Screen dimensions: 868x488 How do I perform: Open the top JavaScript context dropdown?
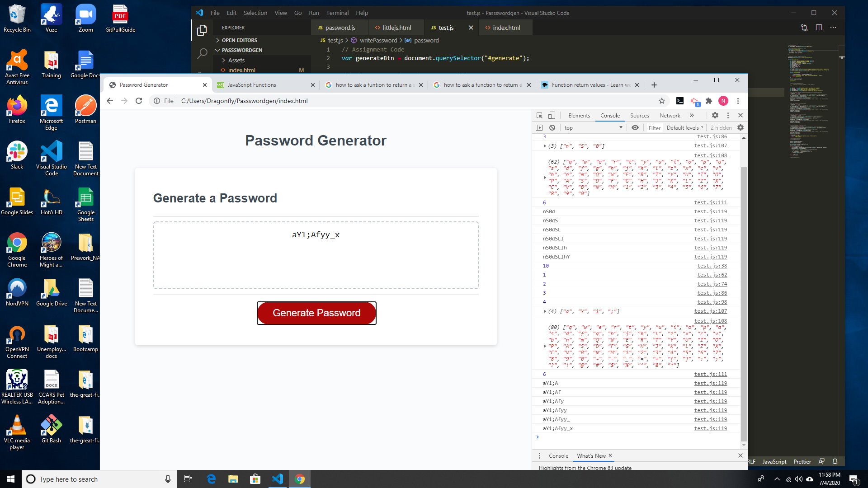(x=593, y=128)
